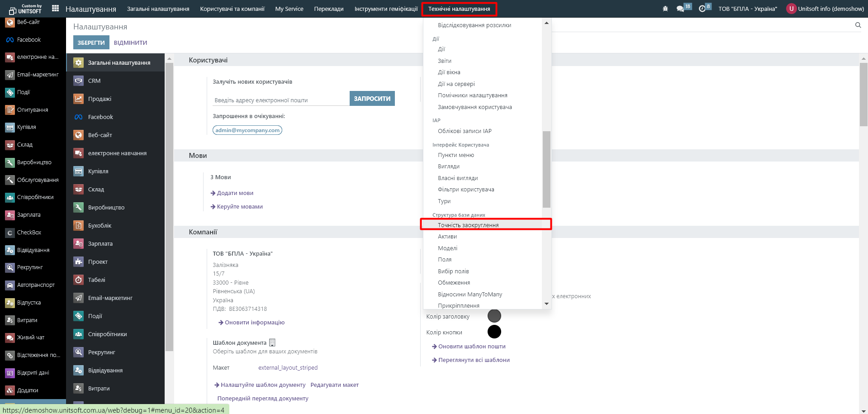
Task: Open Інструменти гейміфікації menu
Action: click(386, 9)
